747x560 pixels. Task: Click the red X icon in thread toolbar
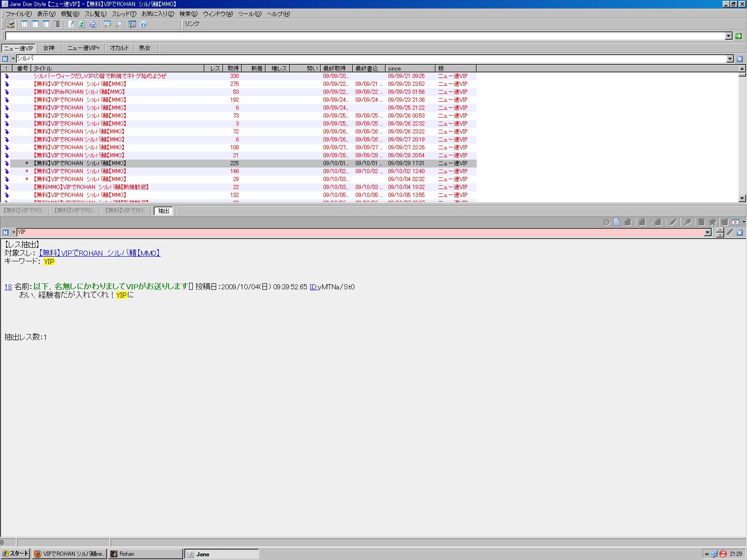click(735, 222)
